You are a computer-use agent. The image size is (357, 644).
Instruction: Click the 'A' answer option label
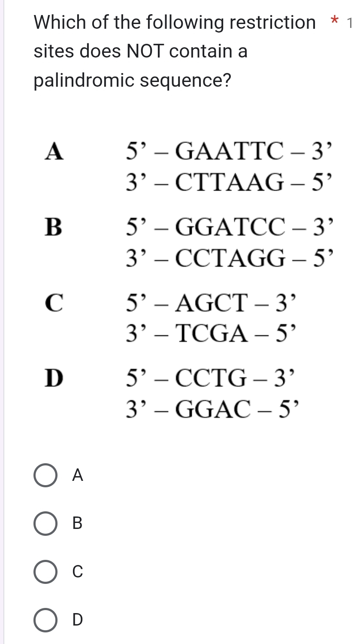pyautogui.click(x=77, y=475)
